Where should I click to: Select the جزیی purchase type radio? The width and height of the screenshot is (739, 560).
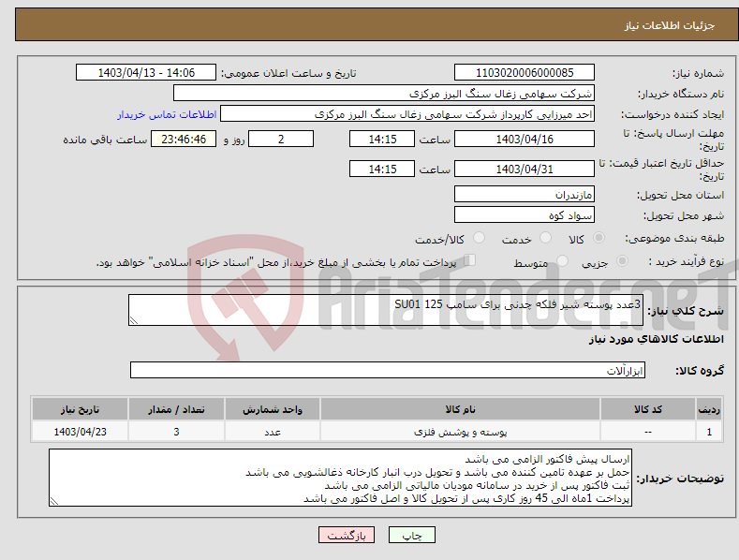(x=622, y=261)
